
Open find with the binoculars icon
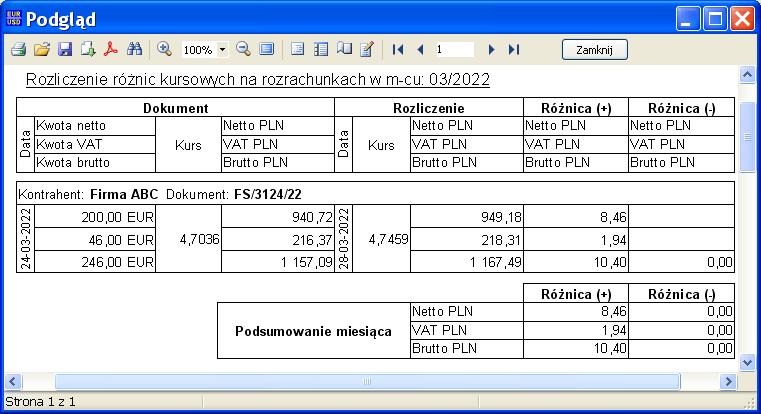click(x=134, y=49)
